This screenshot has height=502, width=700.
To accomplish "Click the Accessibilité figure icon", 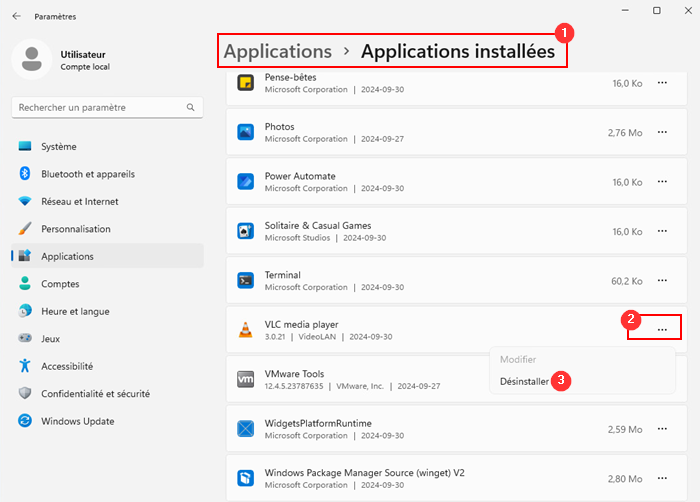I will click(x=25, y=365).
